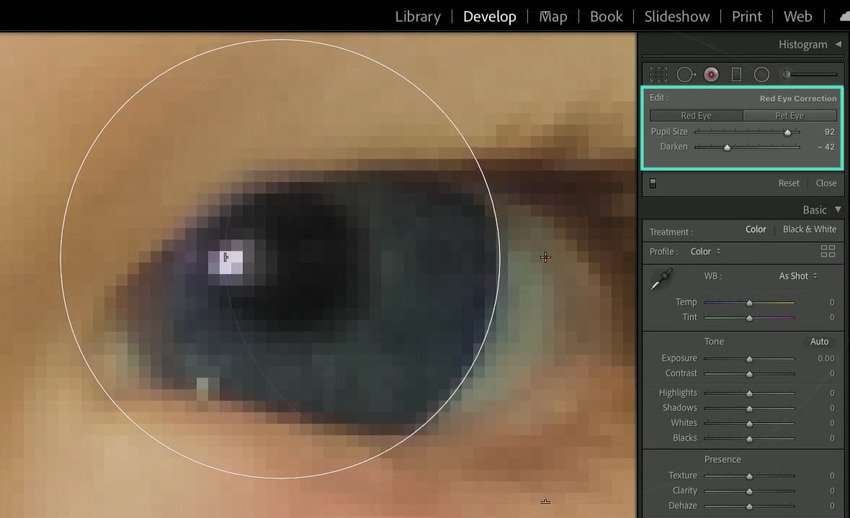This screenshot has width=850, height=518.
Task: Set Treatment to Black & White
Action: 809,229
